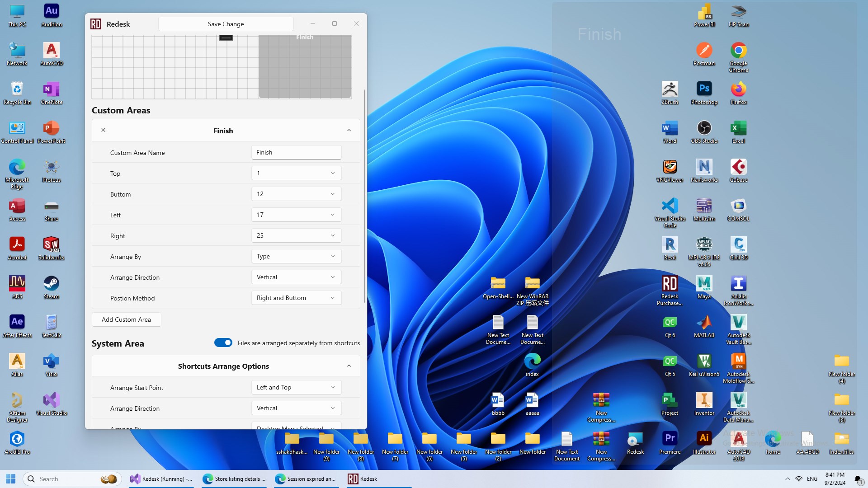Collapse the Shortcuts Arrange Options section
This screenshot has height=488, width=868.
click(x=349, y=366)
